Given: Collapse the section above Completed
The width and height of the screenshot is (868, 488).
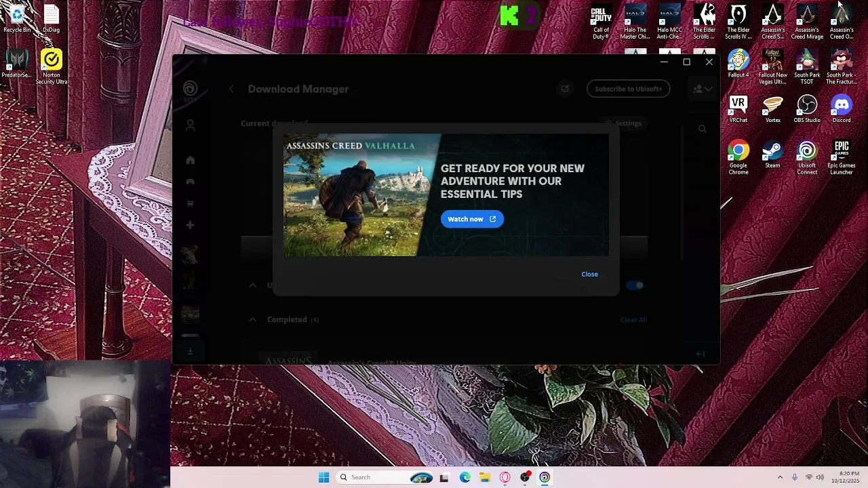Looking at the screenshot, I should coord(252,285).
